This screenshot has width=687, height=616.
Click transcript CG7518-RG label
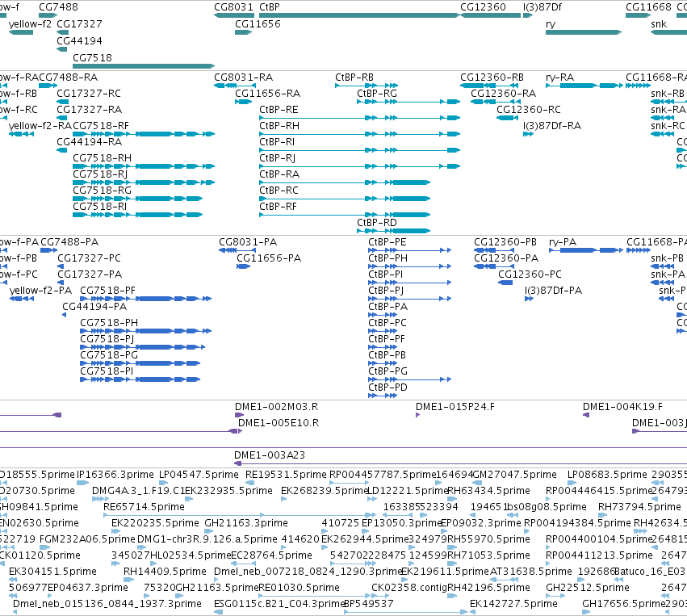[102, 191]
